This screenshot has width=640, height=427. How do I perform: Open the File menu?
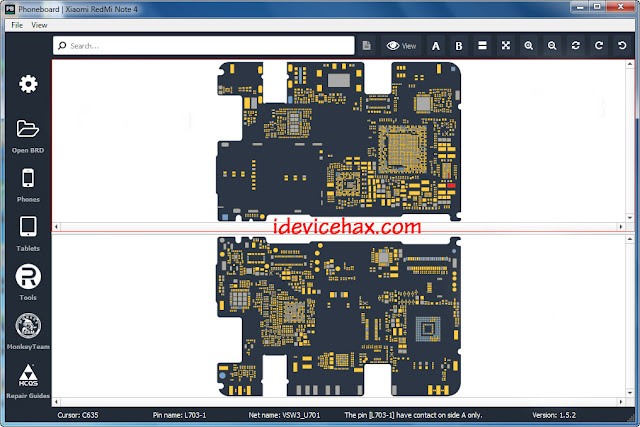click(17, 25)
